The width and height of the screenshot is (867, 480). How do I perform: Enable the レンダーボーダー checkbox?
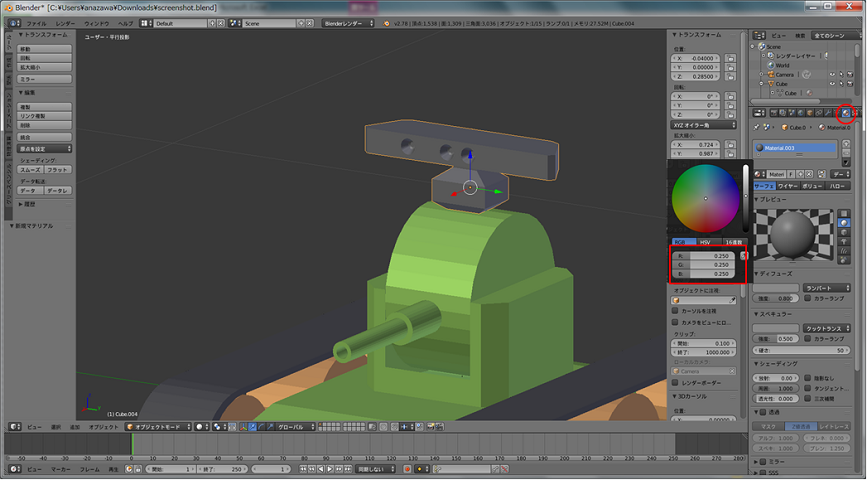(675, 382)
